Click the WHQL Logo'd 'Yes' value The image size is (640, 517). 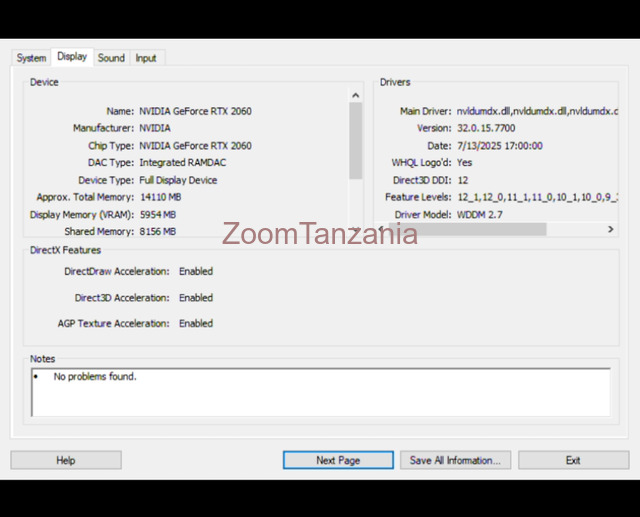point(464,162)
